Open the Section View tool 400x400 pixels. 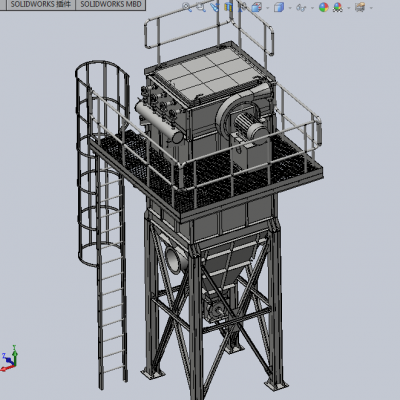(229, 7)
